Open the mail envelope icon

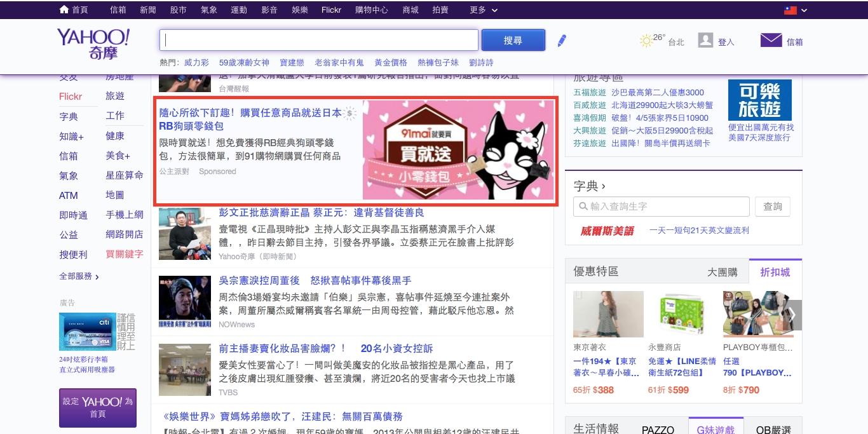tap(771, 41)
